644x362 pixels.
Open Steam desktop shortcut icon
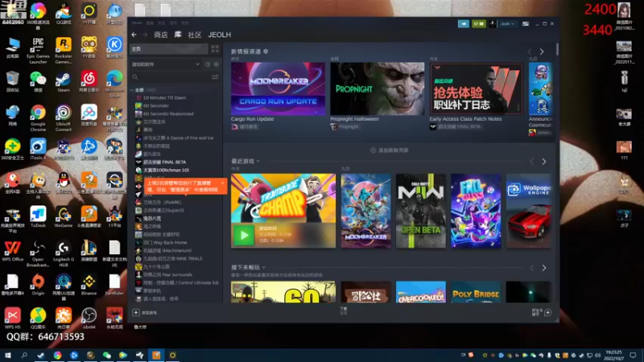tap(64, 82)
